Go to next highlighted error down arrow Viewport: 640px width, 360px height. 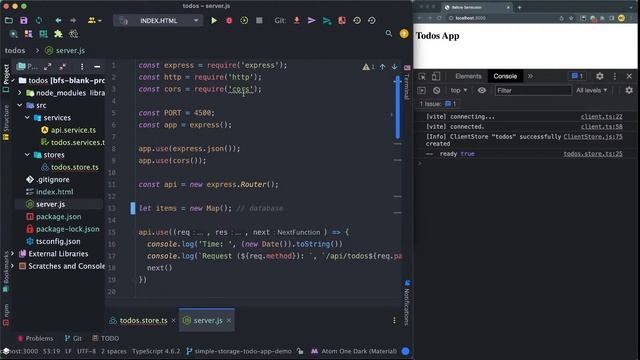click(x=394, y=67)
